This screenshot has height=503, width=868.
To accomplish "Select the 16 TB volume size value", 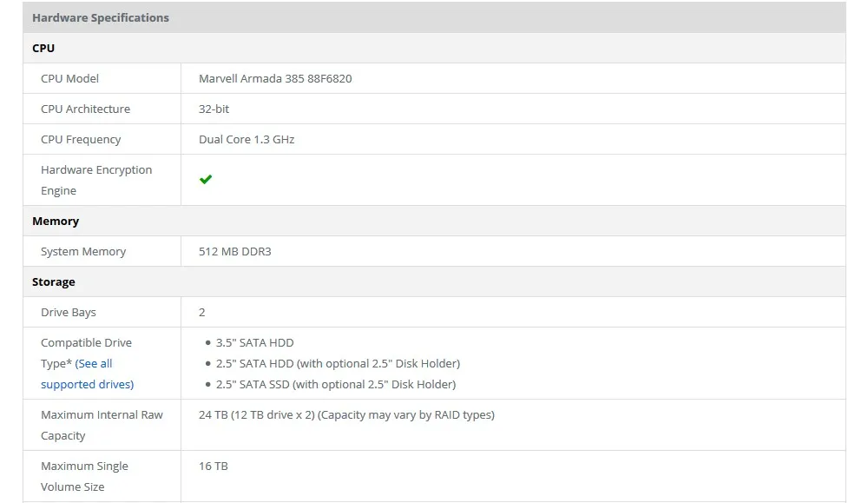I will [214, 466].
